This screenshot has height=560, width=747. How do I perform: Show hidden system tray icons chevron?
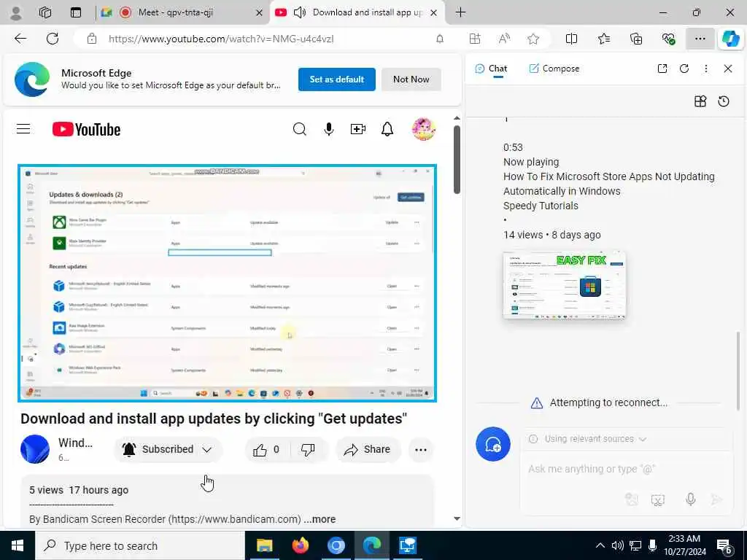coord(600,545)
